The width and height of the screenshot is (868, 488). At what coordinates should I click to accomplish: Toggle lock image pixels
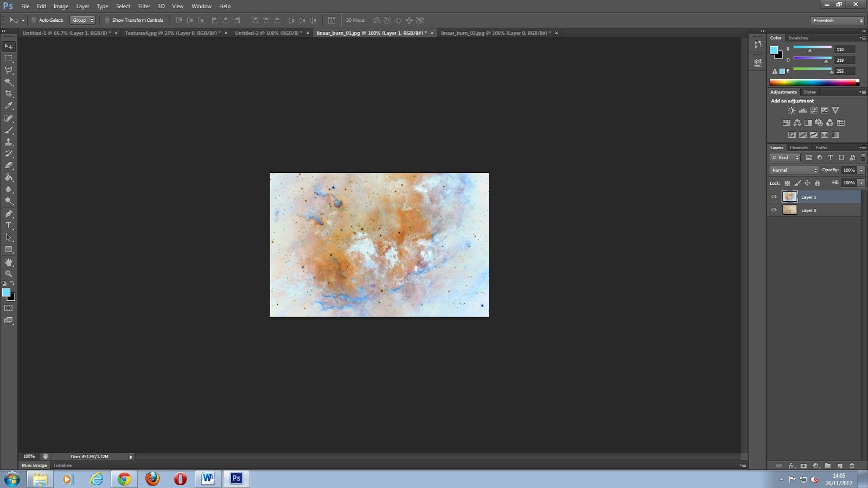point(797,183)
